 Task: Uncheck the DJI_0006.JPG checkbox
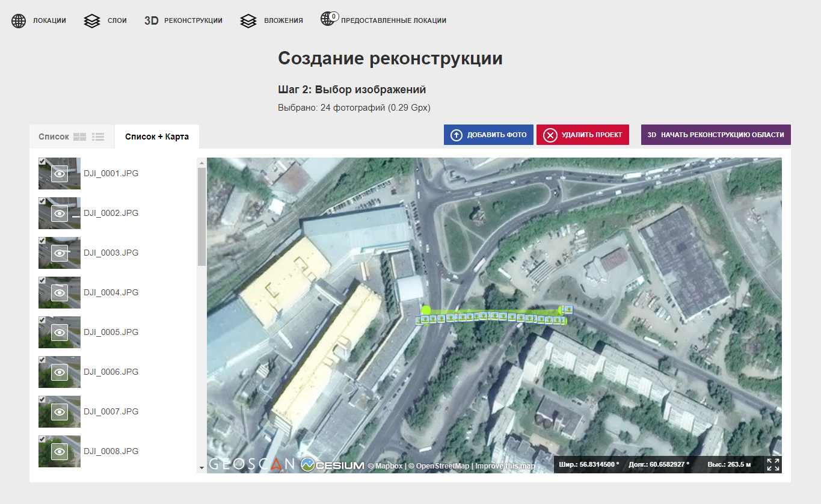point(42,360)
